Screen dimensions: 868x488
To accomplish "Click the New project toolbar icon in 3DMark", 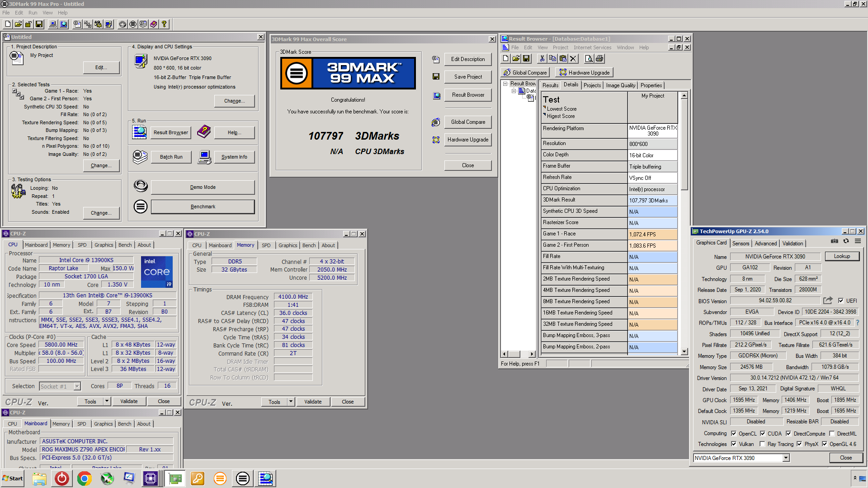I will (8, 24).
